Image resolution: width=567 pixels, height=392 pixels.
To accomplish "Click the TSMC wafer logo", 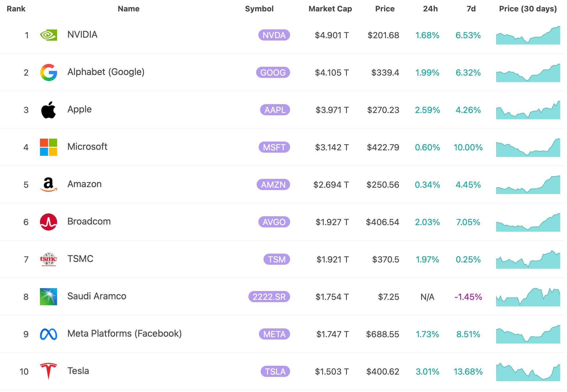I will 49,259.
